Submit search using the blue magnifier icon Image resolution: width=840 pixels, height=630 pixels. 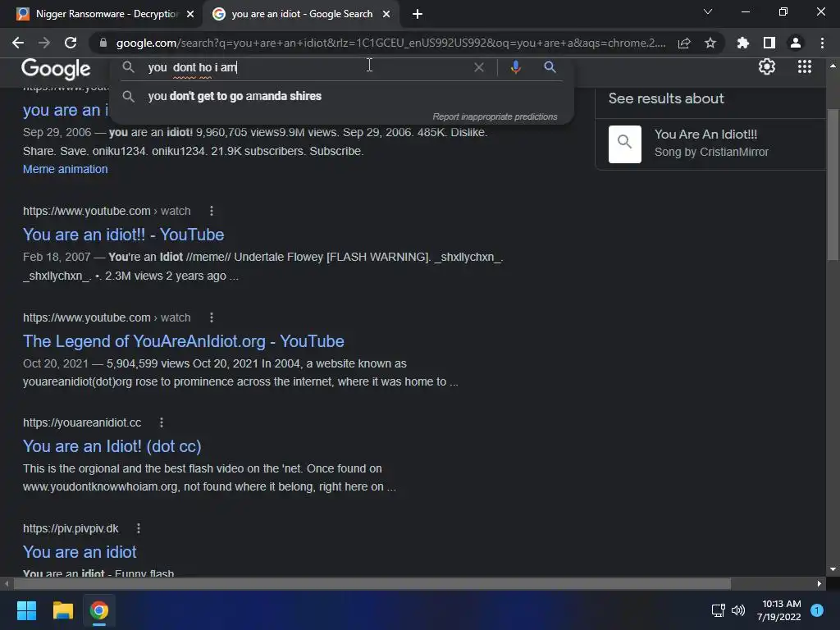coord(550,67)
